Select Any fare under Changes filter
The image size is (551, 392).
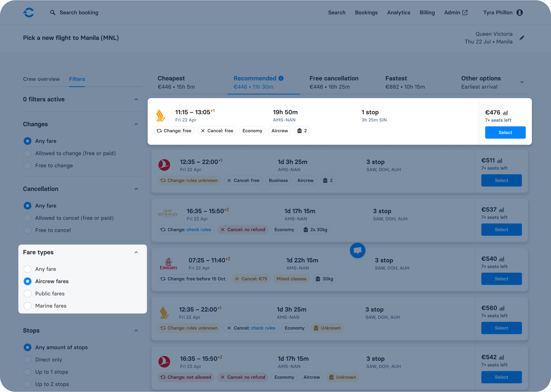(x=28, y=141)
